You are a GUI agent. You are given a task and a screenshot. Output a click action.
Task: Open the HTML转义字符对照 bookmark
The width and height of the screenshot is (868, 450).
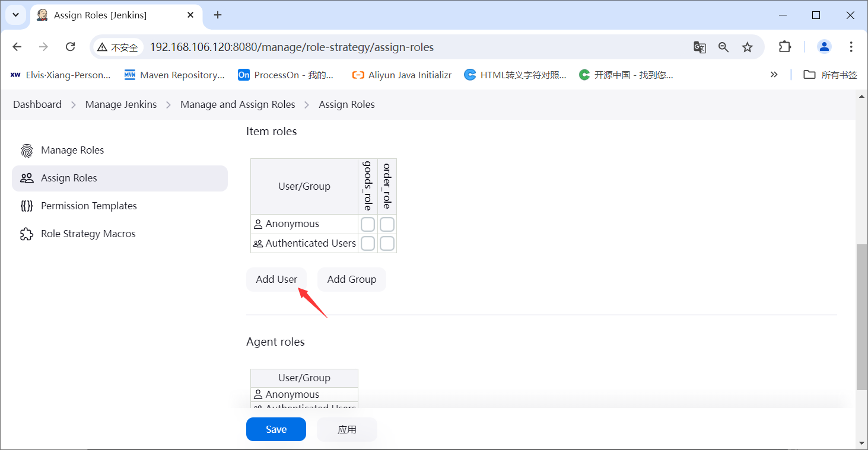(x=515, y=75)
